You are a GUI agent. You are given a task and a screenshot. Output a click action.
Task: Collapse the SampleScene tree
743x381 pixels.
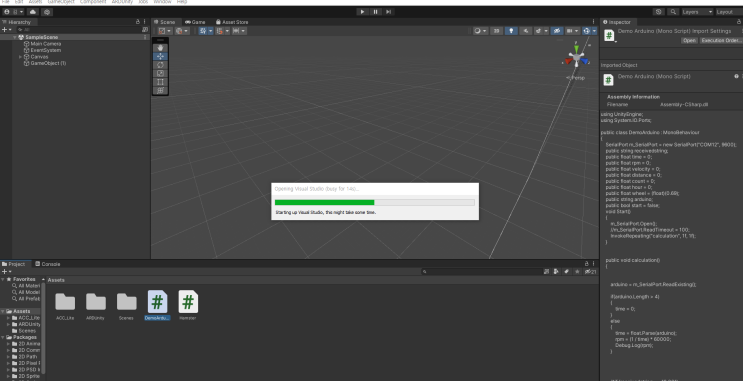[15, 37]
